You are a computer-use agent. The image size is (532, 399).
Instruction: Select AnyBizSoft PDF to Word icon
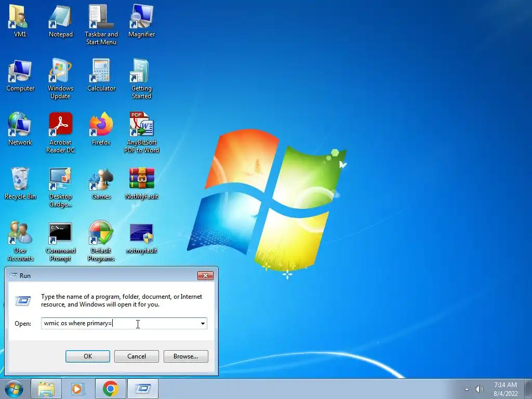pyautogui.click(x=141, y=133)
